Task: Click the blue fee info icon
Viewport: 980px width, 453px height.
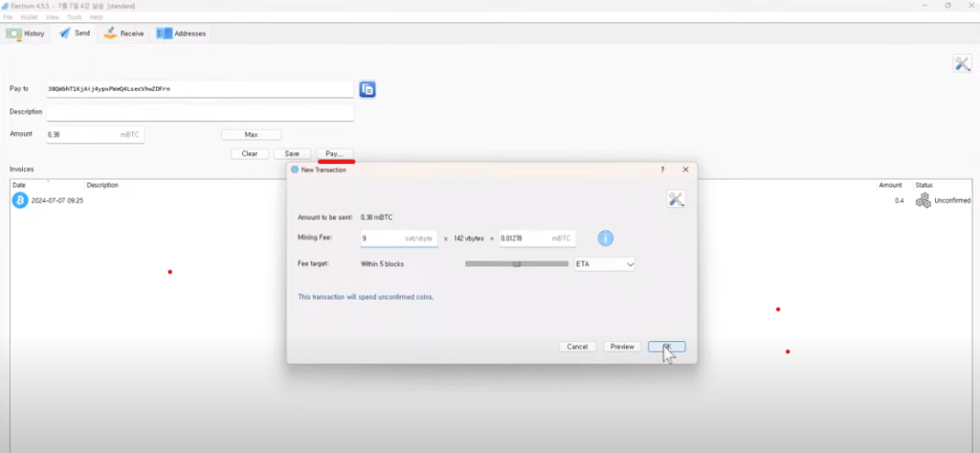Action: click(x=606, y=238)
